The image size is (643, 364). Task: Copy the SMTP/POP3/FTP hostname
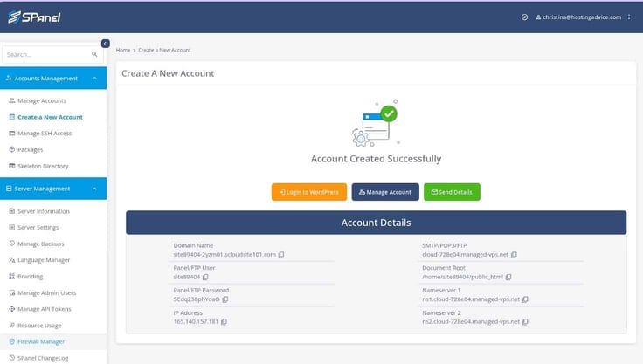tap(514, 255)
